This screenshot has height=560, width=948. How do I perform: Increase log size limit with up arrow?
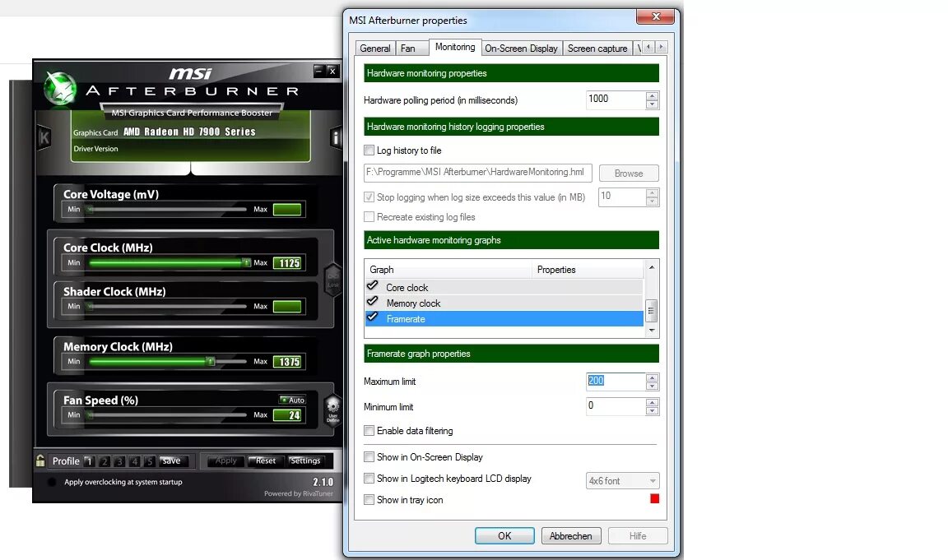pos(652,192)
